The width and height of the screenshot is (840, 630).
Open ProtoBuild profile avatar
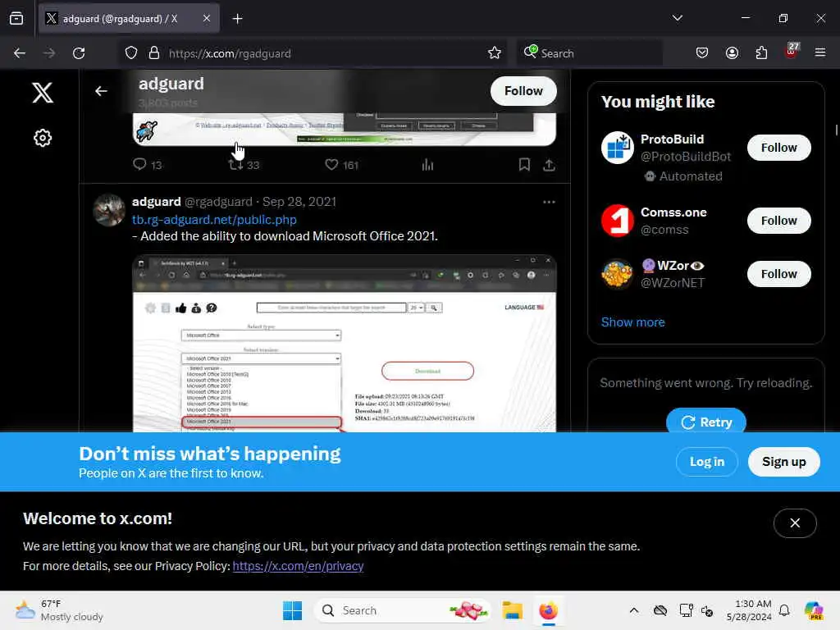[617, 148]
